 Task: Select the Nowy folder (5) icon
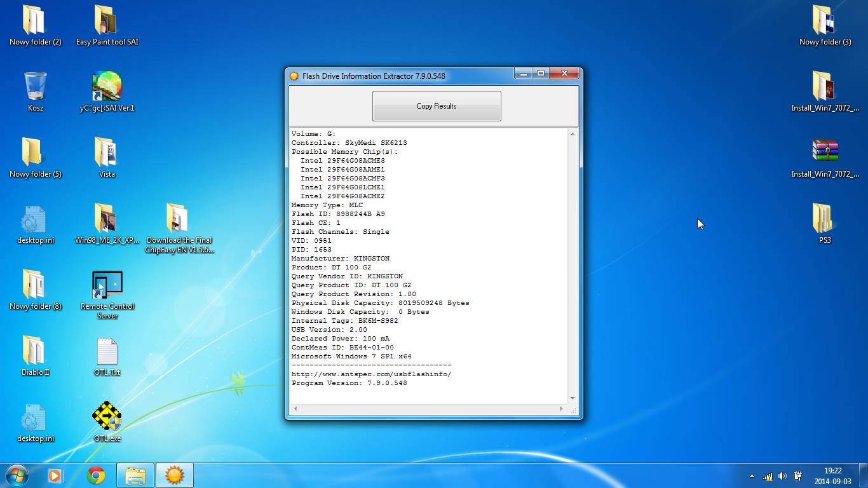35,158
